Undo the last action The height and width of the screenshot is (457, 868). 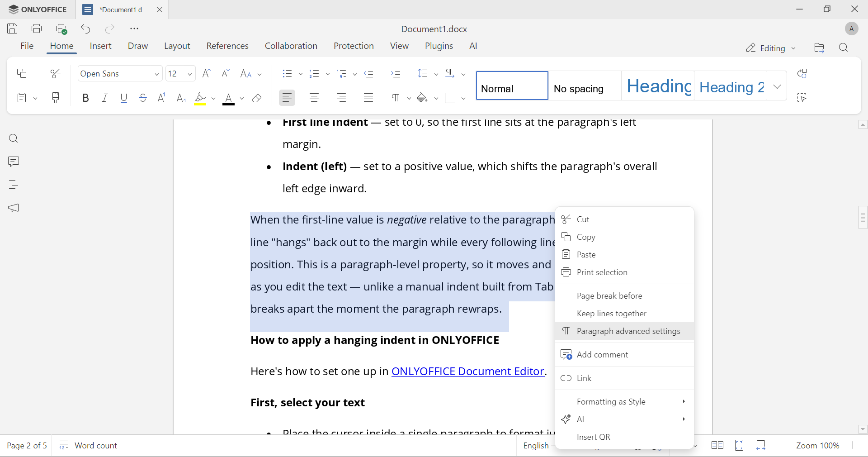tap(86, 29)
